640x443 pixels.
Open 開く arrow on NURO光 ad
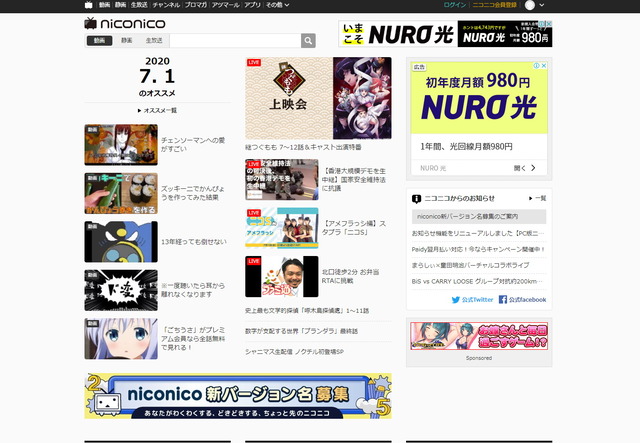tap(533, 168)
